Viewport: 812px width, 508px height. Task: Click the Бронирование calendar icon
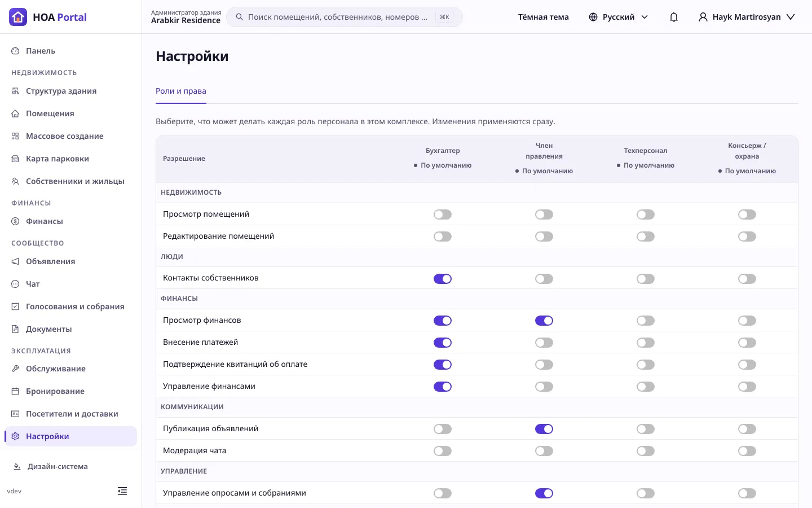coord(15,391)
